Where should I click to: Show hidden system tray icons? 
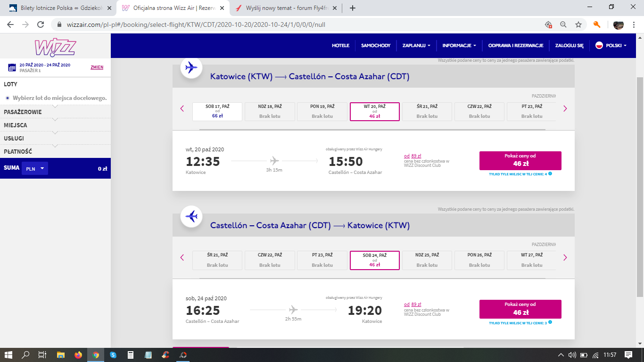click(561, 355)
